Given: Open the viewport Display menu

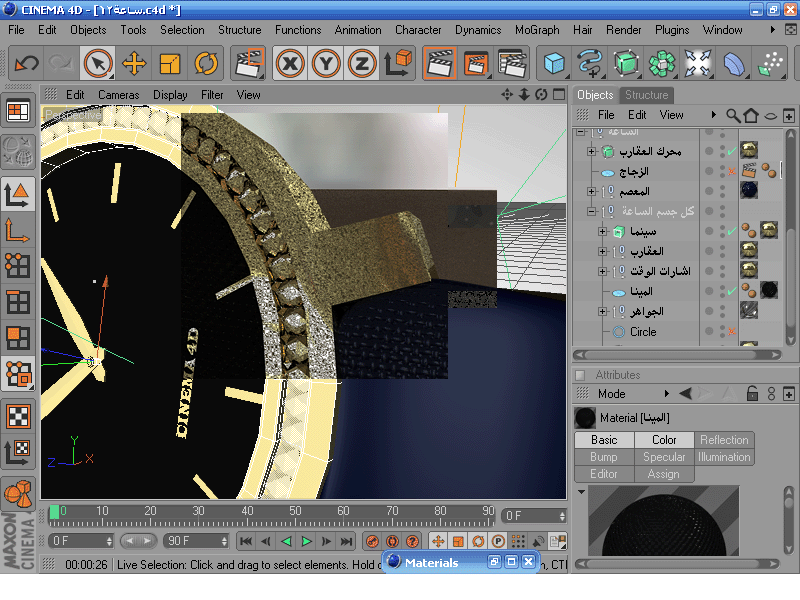Looking at the screenshot, I should (170, 95).
